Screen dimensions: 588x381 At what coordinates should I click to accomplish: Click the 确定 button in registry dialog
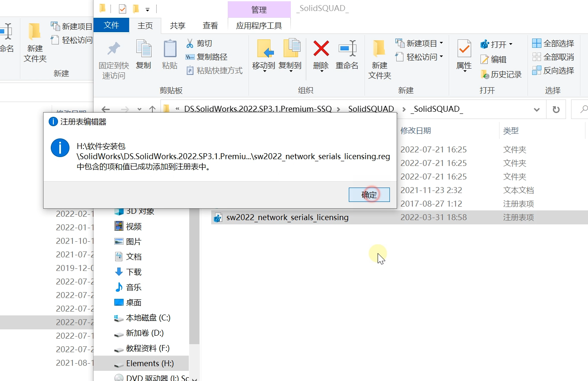(369, 195)
